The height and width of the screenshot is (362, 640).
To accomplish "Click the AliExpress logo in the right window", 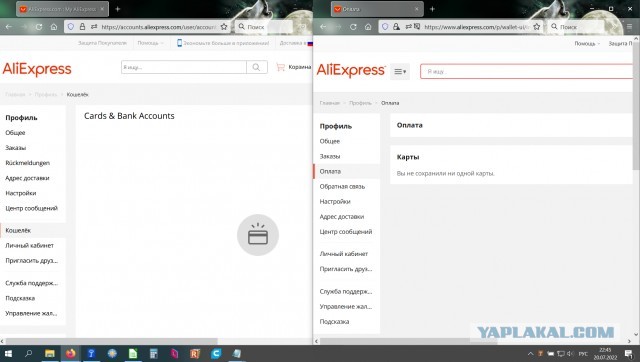I will point(351,70).
